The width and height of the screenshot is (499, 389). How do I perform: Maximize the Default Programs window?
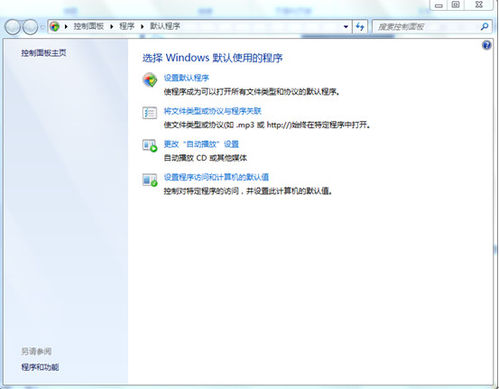[456, 5]
